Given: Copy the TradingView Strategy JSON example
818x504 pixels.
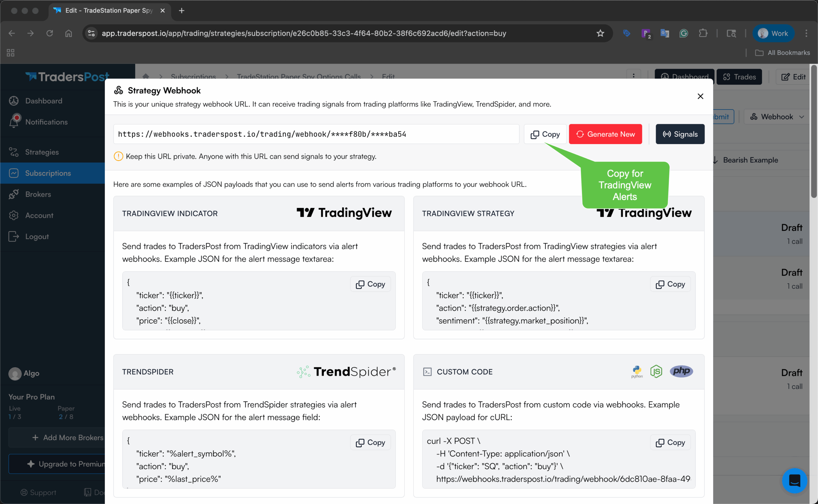Looking at the screenshot, I should click(x=670, y=284).
